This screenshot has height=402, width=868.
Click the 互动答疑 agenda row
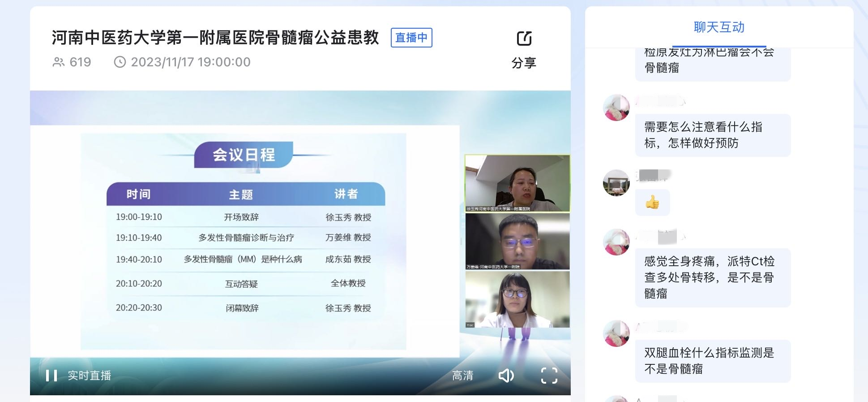click(241, 284)
